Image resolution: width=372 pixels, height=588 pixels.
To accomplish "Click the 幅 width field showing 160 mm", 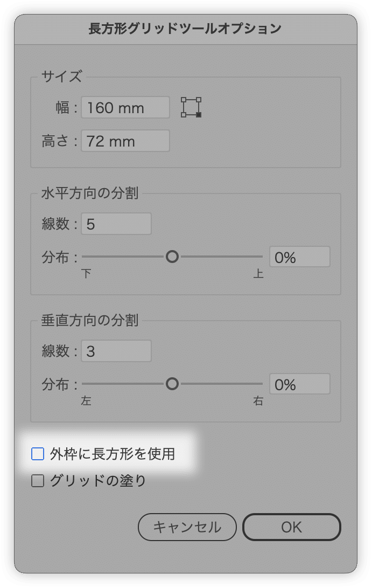I will 125,108.
